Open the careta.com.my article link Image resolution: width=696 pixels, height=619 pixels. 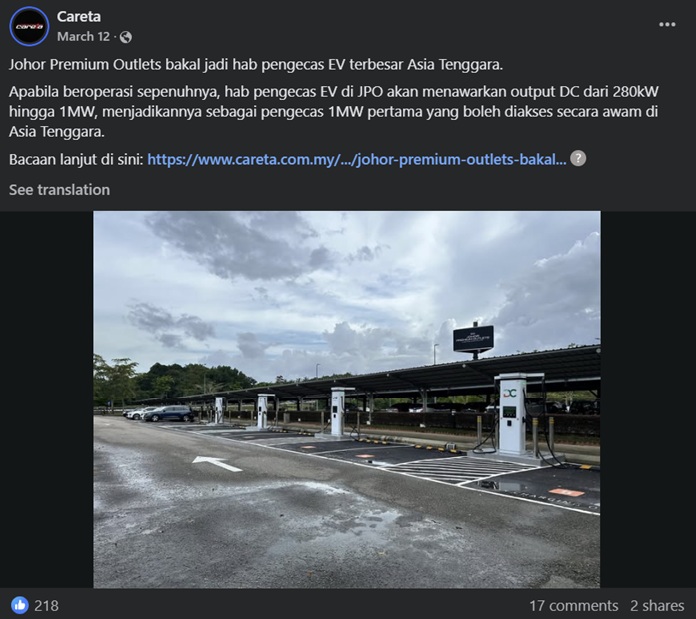pos(356,159)
